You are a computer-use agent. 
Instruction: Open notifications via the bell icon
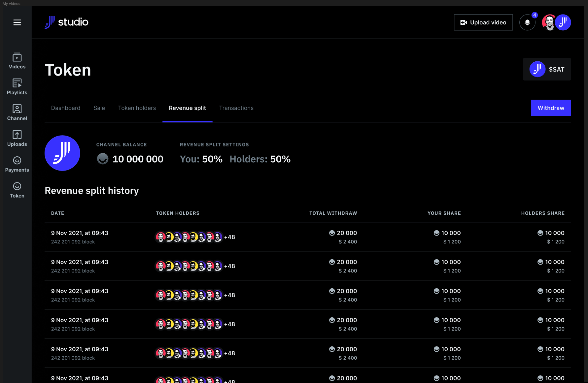pyautogui.click(x=527, y=22)
